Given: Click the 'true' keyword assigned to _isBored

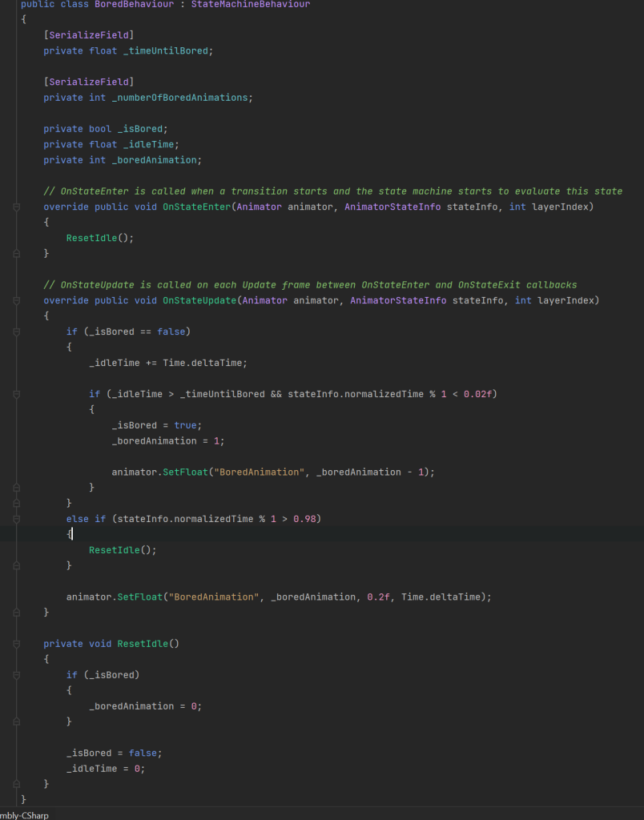Looking at the screenshot, I should pos(185,426).
